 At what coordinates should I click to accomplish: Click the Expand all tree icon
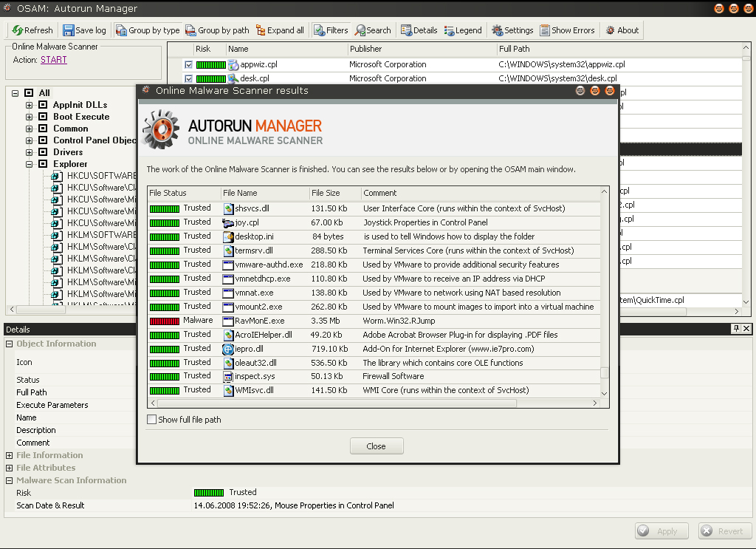click(261, 30)
